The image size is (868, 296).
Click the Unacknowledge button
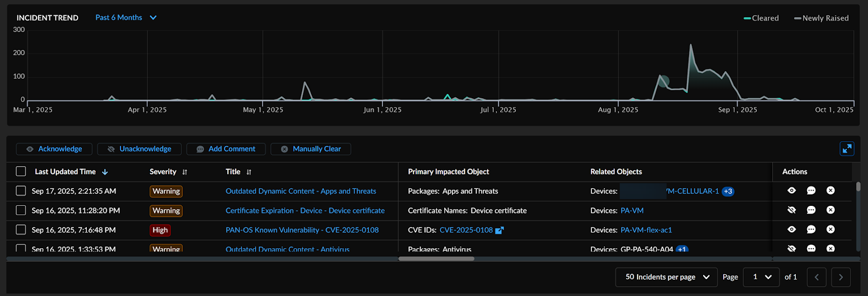139,149
